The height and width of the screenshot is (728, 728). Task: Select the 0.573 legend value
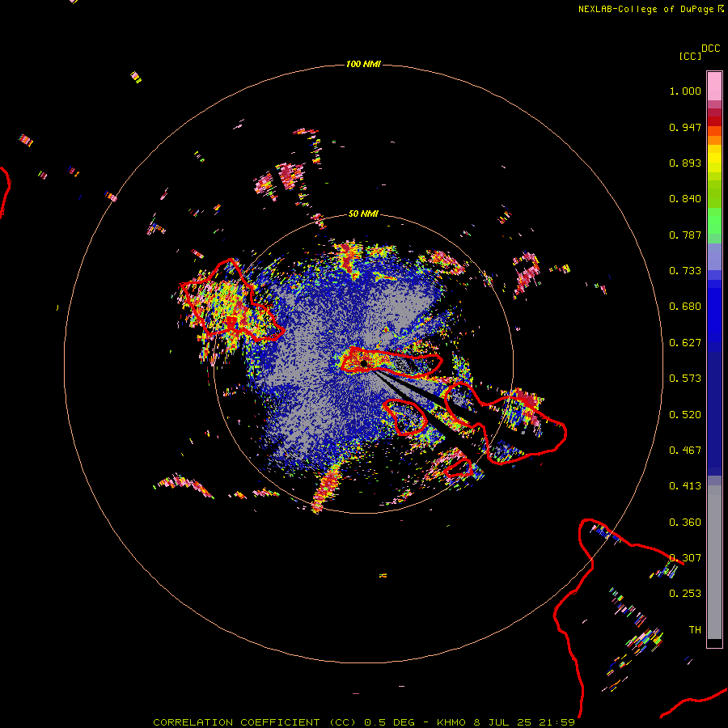click(685, 379)
